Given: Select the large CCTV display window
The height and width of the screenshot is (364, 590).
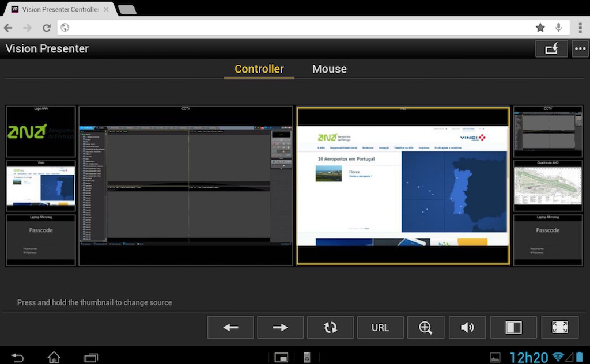Looking at the screenshot, I should click(x=186, y=185).
